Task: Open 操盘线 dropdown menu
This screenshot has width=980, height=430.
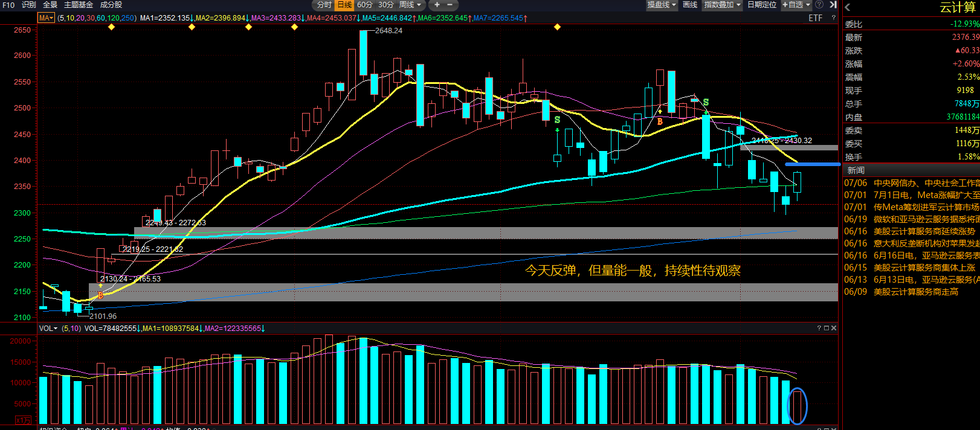Action: [x=662, y=5]
